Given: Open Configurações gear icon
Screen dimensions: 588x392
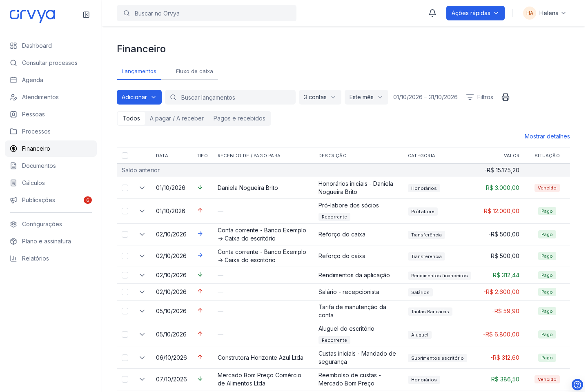Looking at the screenshot, I should [x=13, y=224].
